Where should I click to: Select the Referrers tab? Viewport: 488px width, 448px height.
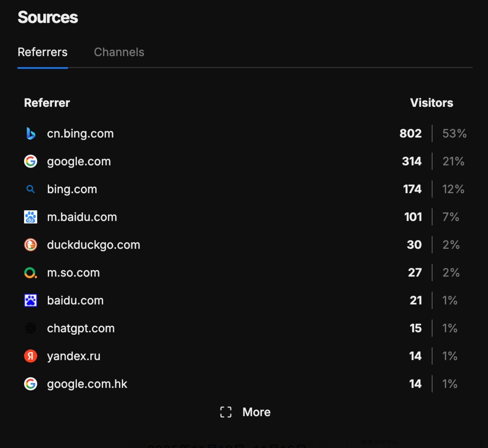pyautogui.click(x=43, y=52)
